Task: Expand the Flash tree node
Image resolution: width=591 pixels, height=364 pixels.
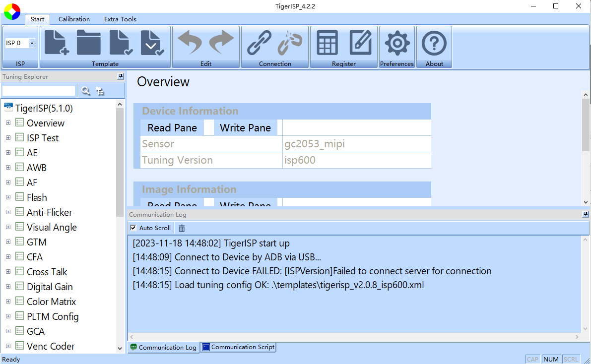Action: [8, 197]
